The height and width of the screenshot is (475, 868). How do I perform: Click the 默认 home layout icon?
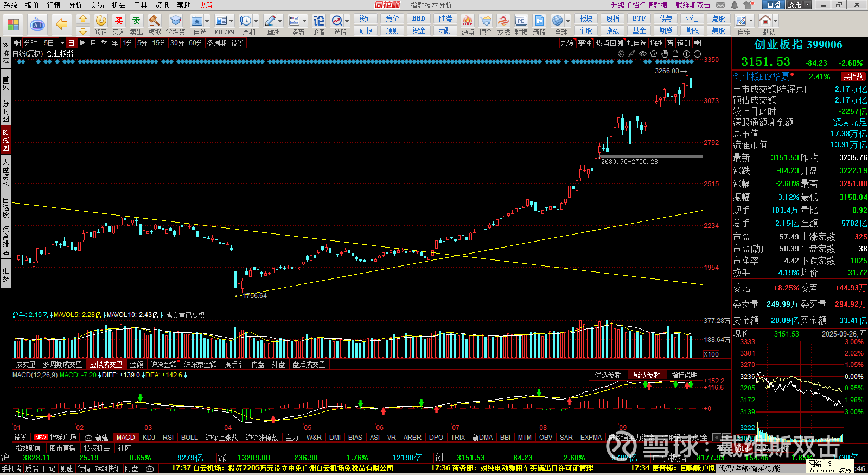765,21
